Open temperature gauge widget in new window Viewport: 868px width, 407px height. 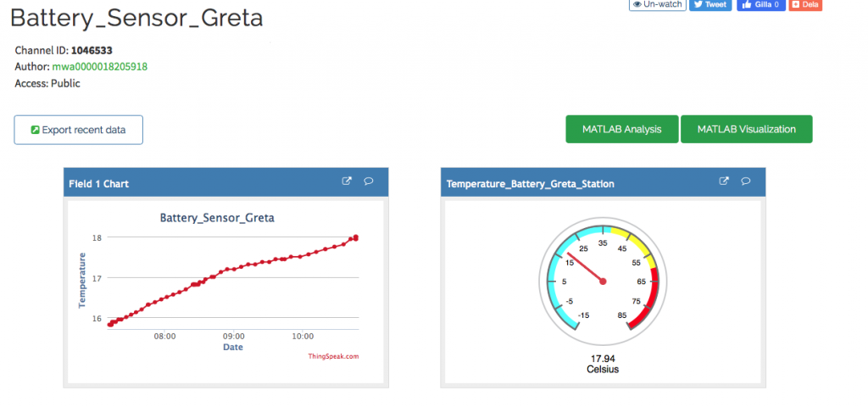tap(724, 181)
